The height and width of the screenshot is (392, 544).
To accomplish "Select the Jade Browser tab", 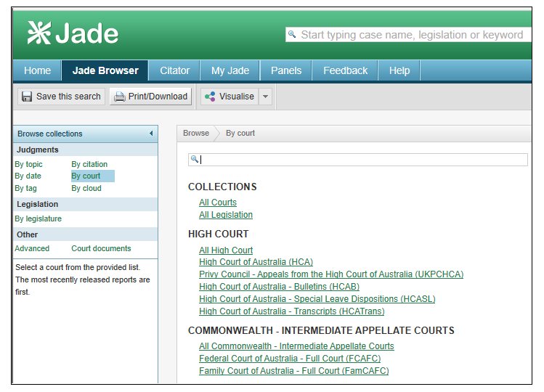I will (x=105, y=70).
